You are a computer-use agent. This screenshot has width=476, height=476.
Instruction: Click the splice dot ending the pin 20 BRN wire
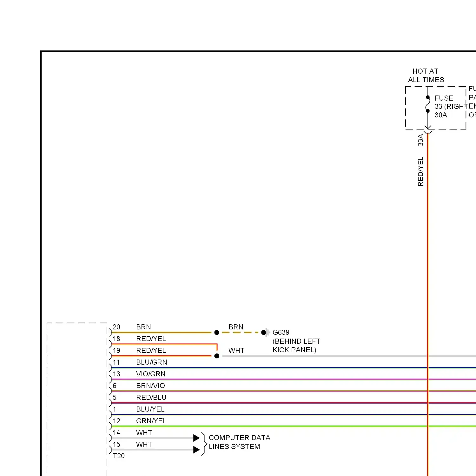coord(217,333)
